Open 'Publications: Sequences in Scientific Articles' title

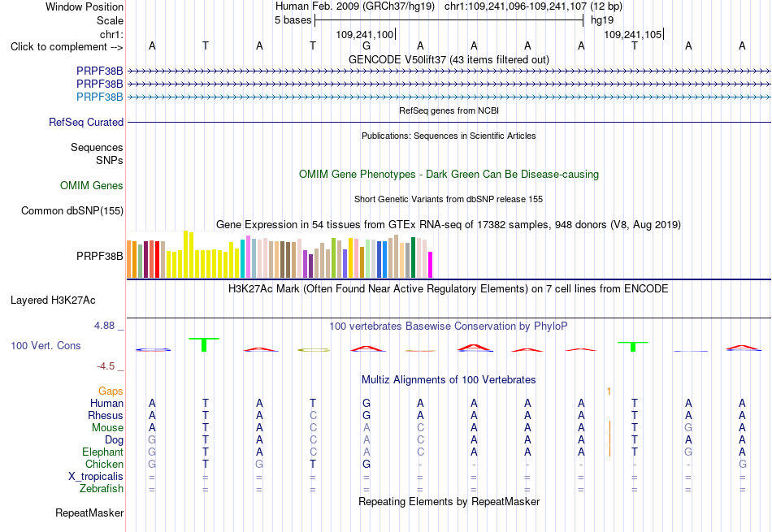click(x=449, y=136)
